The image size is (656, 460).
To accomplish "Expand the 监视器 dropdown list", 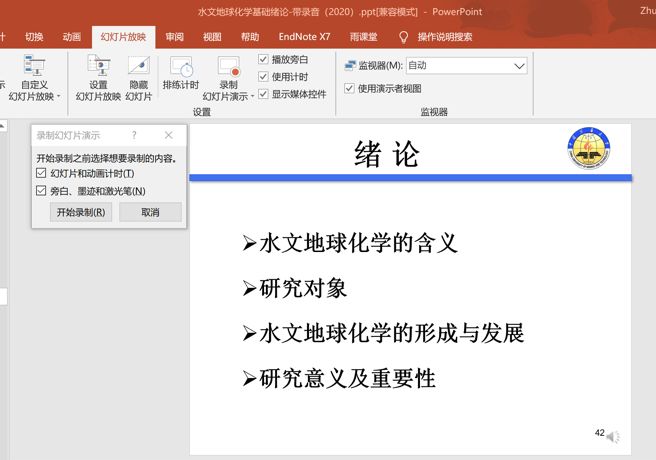I will click(x=518, y=65).
